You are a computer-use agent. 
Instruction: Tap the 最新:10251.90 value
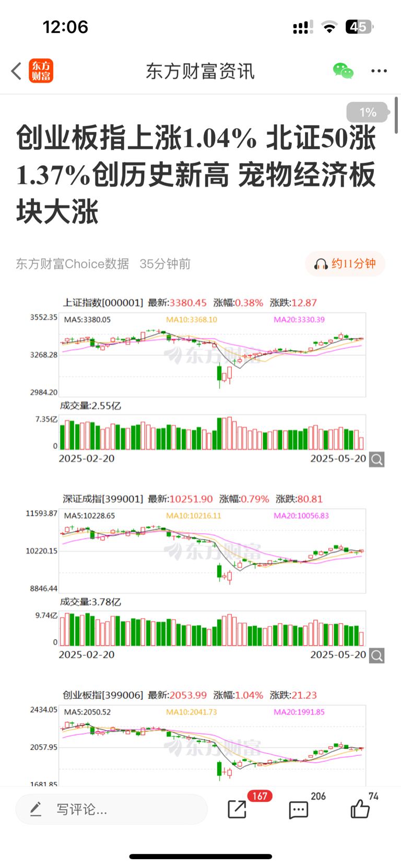[181, 499]
